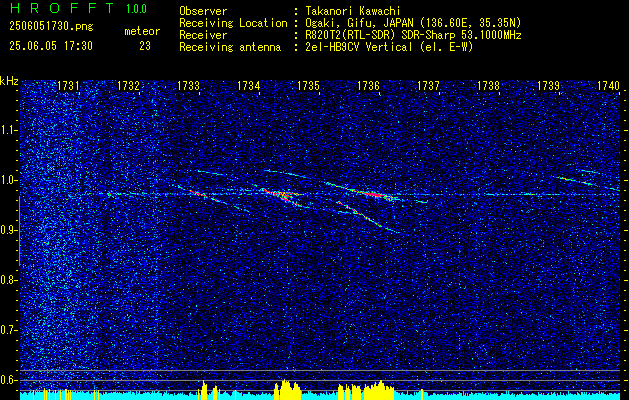The width and height of the screenshot is (629, 400).
Task: Click the 1740 time marker
Action: tap(609, 85)
